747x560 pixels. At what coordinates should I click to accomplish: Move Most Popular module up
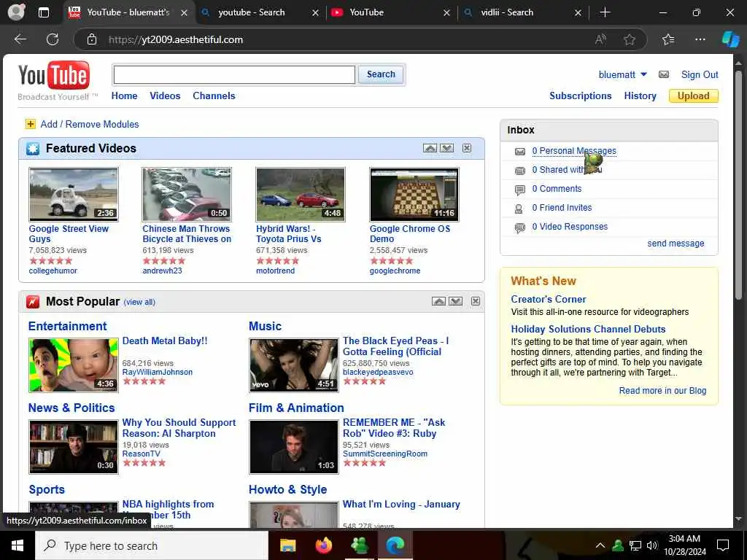[x=438, y=301]
